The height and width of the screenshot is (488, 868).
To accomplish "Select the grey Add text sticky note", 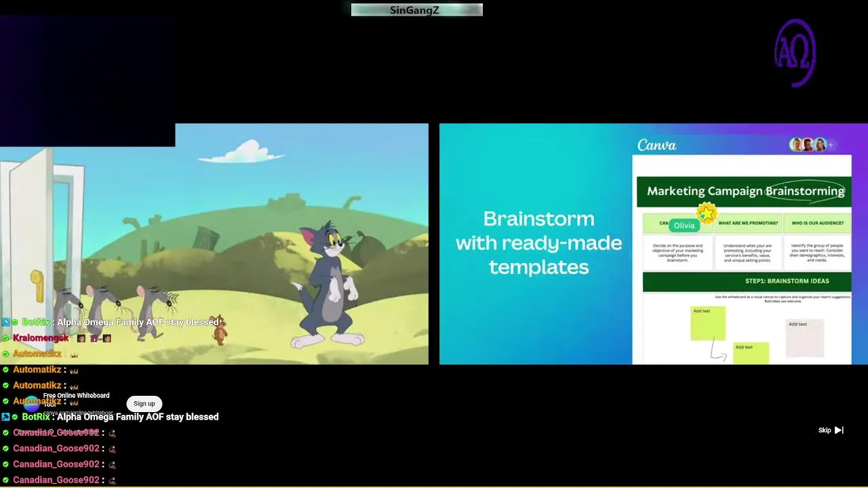I will 805,338.
